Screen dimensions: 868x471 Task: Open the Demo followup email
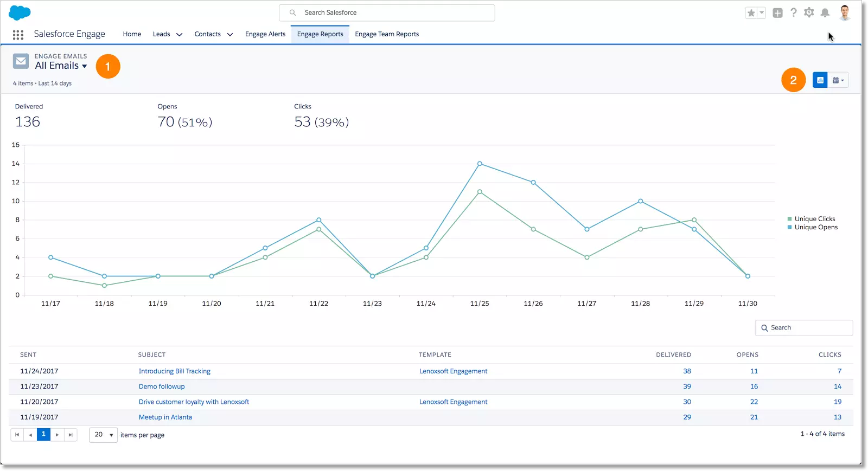point(162,386)
